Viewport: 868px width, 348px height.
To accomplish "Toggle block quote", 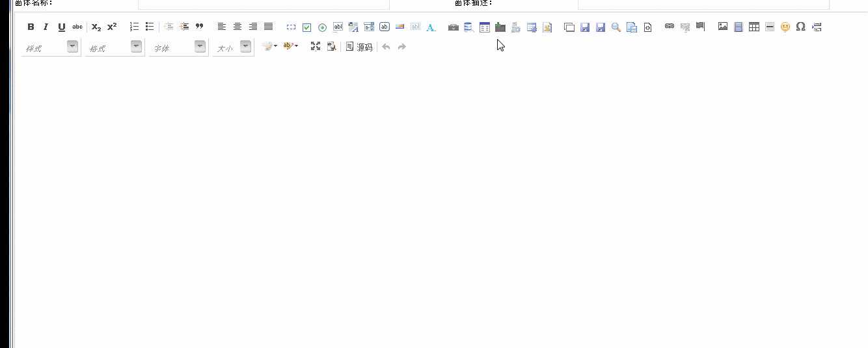I will 200,27.
